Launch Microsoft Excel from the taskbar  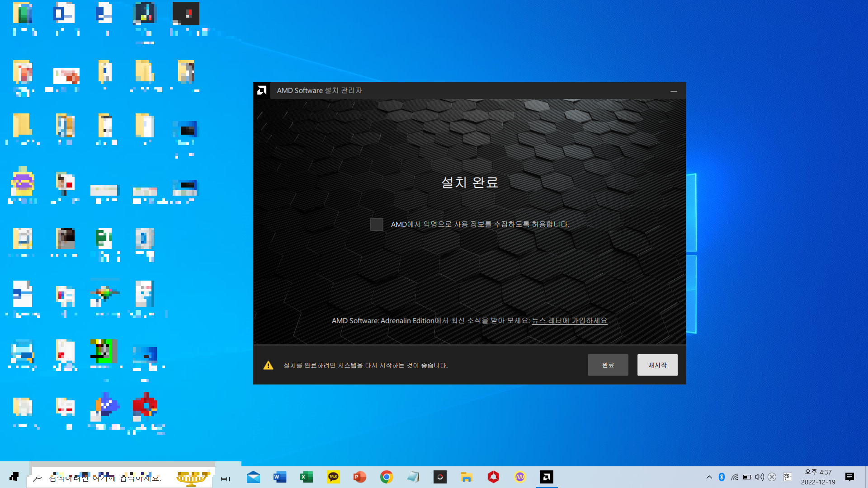tap(307, 477)
